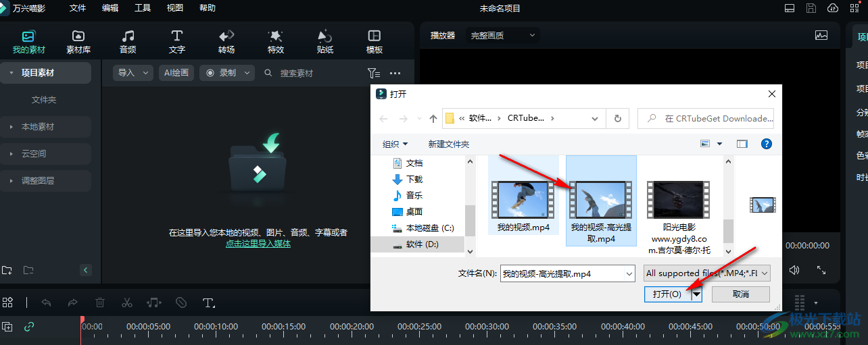
Task: Open the 组织 organize dropdown
Action: point(395,144)
